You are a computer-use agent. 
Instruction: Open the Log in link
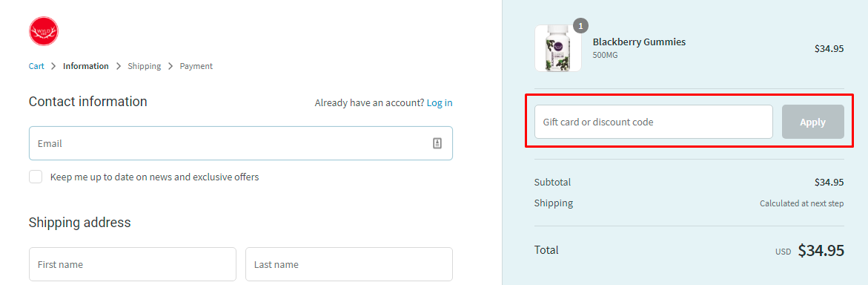(x=440, y=102)
